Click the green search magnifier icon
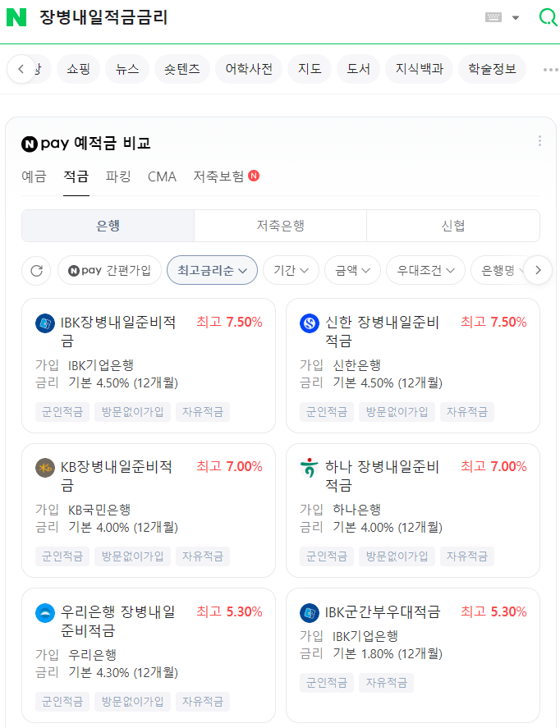The height and width of the screenshot is (728, 560). coord(546,16)
